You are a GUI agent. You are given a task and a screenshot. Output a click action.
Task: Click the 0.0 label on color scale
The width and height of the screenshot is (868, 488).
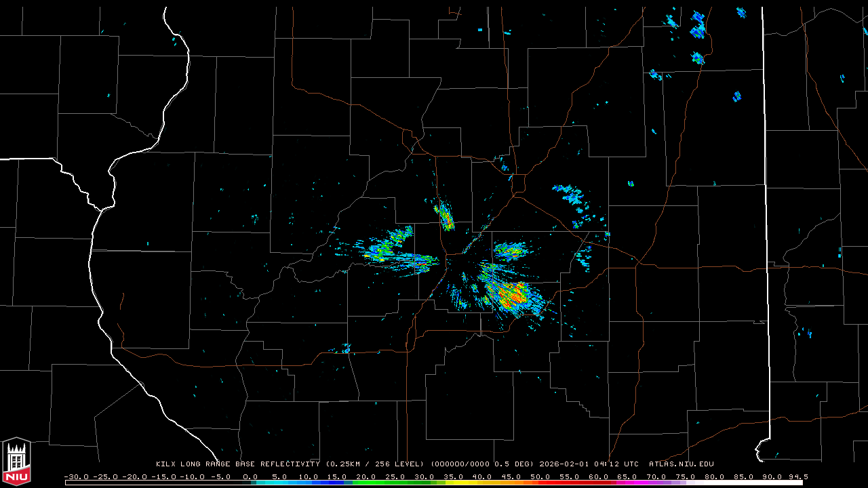[250, 476]
